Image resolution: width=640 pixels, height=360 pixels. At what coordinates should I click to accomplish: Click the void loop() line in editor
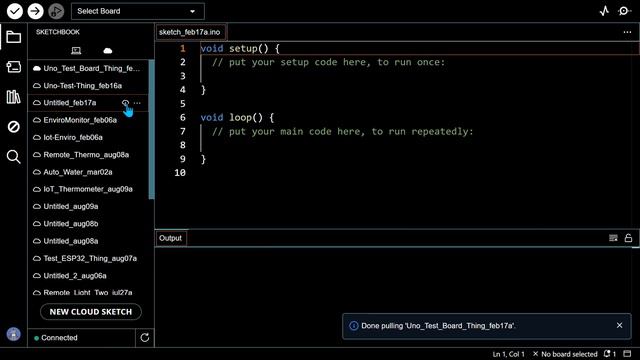pyautogui.click(x=237, y=118)
